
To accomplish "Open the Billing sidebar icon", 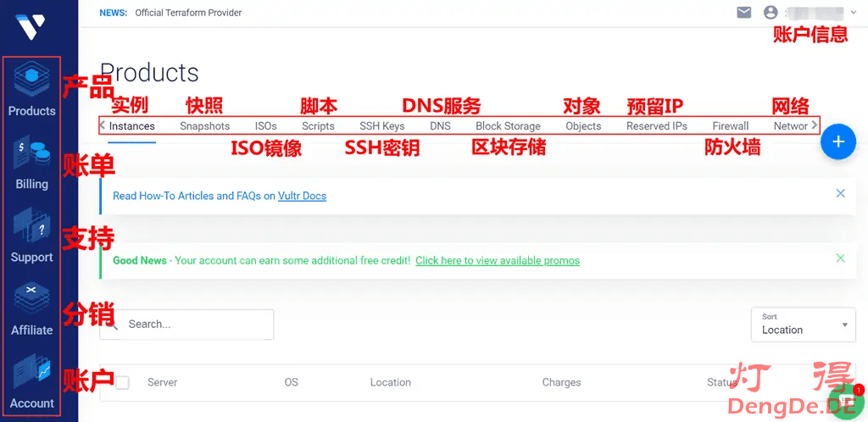I will (31, 164).
